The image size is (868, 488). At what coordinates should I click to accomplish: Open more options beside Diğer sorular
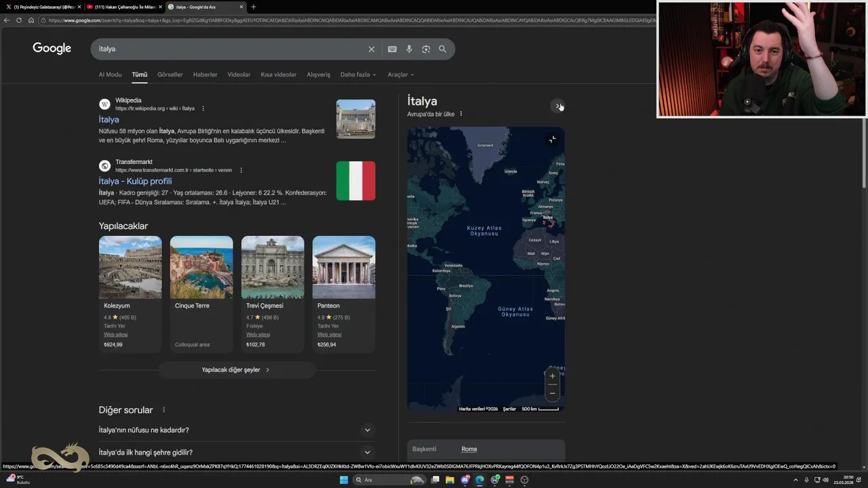click(163, 410)
